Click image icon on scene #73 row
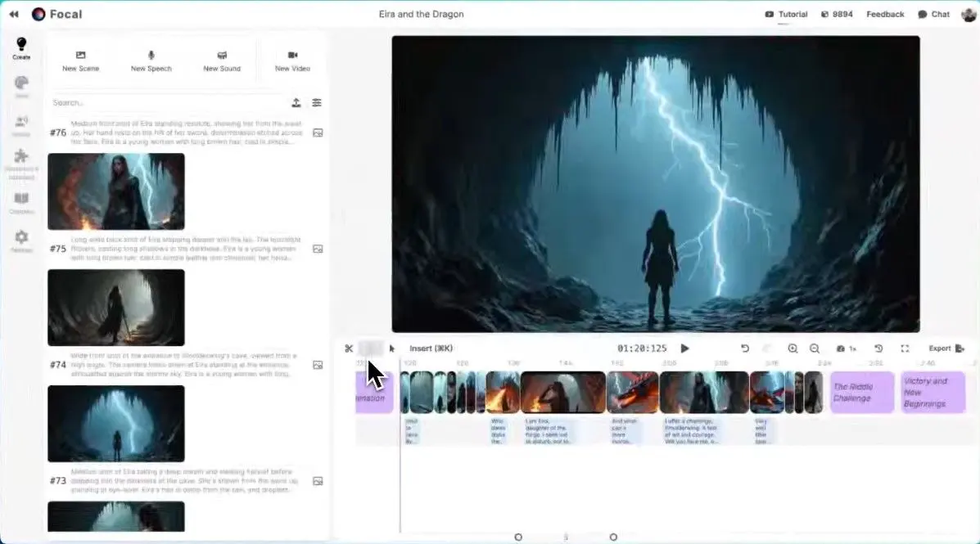Screen dimensions: 980x544 pos(318,481)
